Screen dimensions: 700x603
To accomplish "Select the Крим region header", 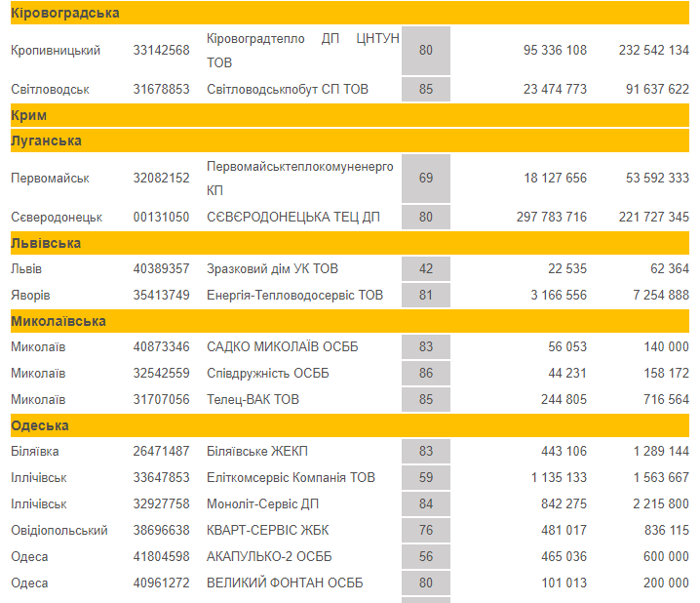I will click(29, 115).
